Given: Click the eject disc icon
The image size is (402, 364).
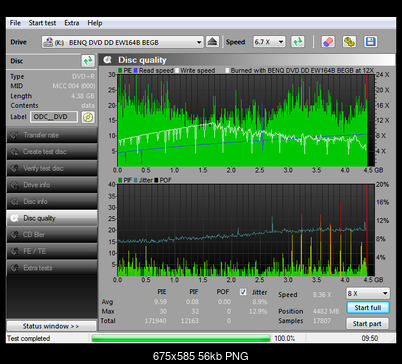Looking at the screenshot, I should click(x=212, y=42).
